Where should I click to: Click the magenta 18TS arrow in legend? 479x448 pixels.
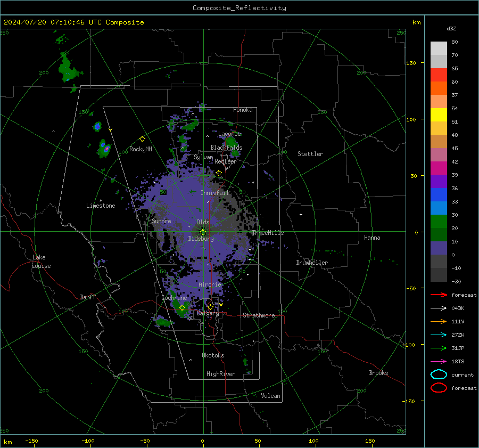(x=439, y=362)
